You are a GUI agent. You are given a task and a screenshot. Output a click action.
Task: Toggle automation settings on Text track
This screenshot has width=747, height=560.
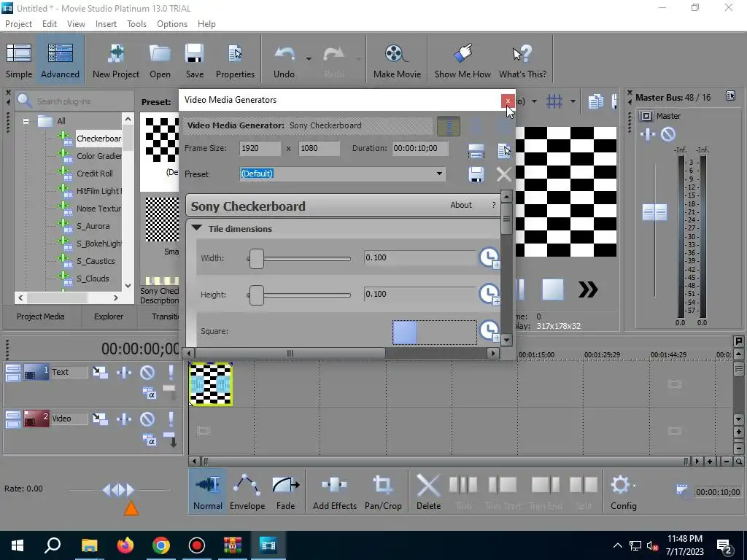click(x=124, y=372)
